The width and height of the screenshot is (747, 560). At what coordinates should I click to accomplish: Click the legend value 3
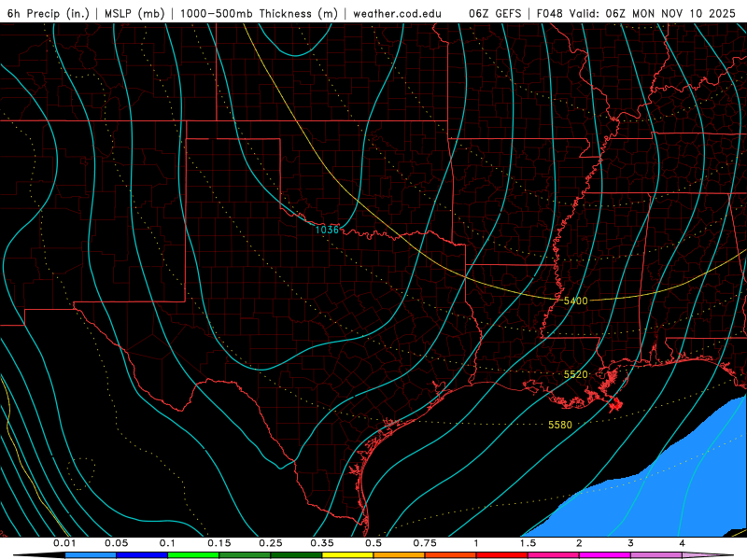click(630, 543)
